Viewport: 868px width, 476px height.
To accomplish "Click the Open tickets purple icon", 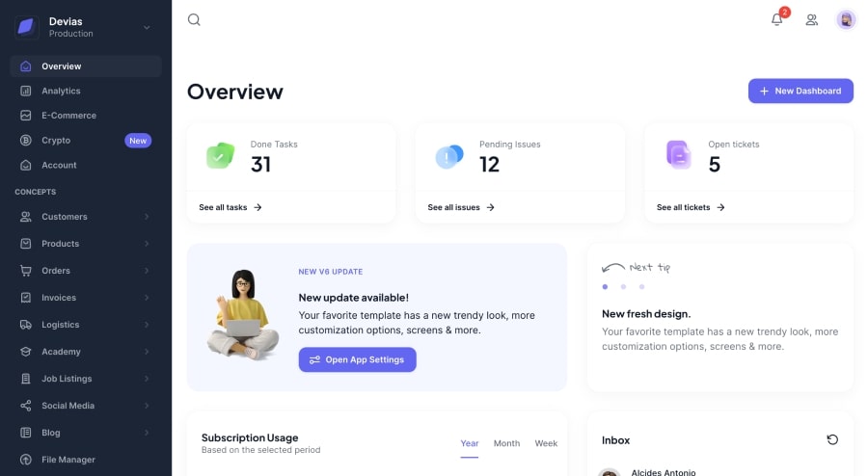I will (679, 154).
